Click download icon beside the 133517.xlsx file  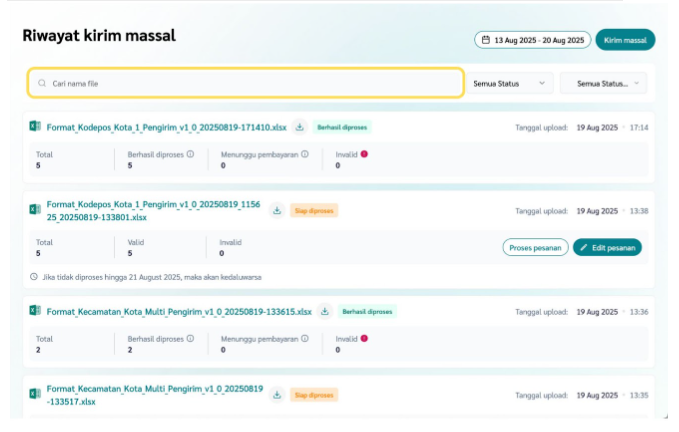pyautogui.click(x=277, y=395)
